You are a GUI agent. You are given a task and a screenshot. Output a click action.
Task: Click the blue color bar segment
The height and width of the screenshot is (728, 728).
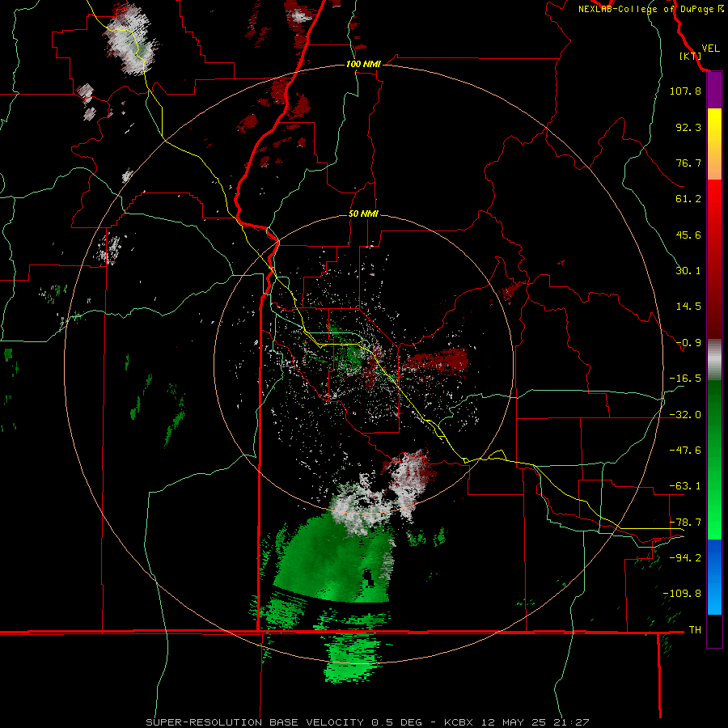714,577
